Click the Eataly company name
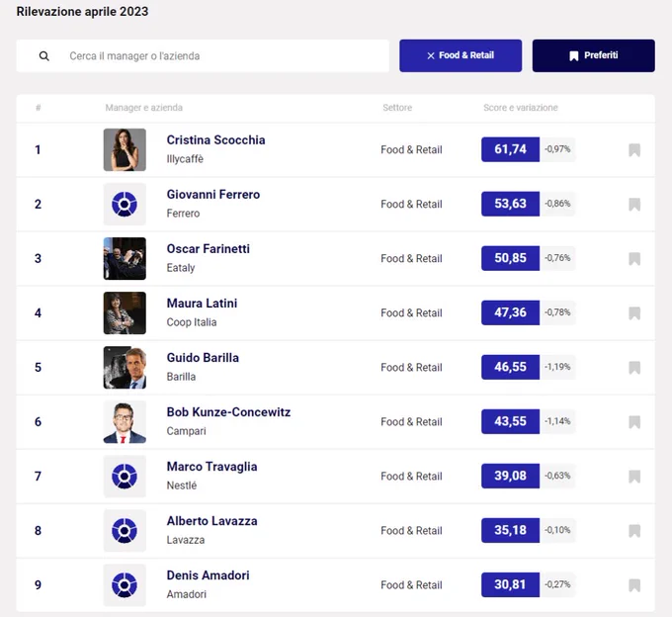Viewport: 672px width, 617px height. click(181, 268)
